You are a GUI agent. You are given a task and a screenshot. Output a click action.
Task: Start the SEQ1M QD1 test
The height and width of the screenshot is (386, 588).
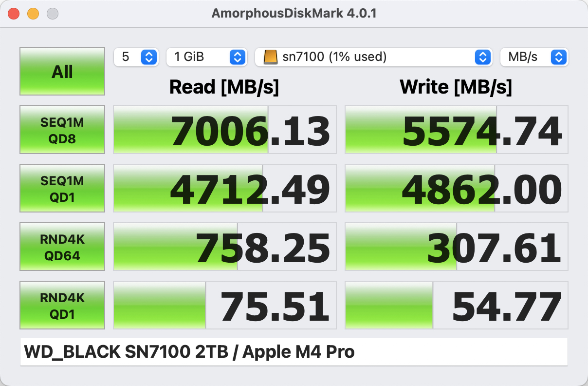[x=62, y=188]
